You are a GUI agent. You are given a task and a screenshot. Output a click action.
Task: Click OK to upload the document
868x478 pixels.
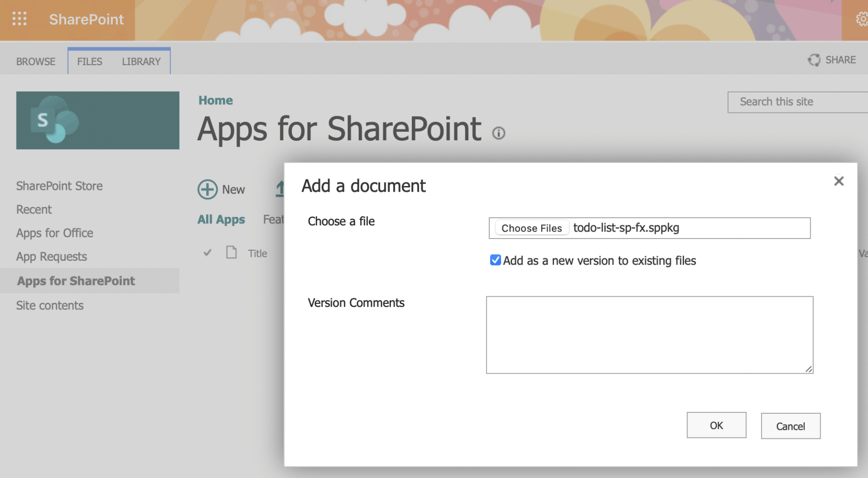[x=716, y=425]
